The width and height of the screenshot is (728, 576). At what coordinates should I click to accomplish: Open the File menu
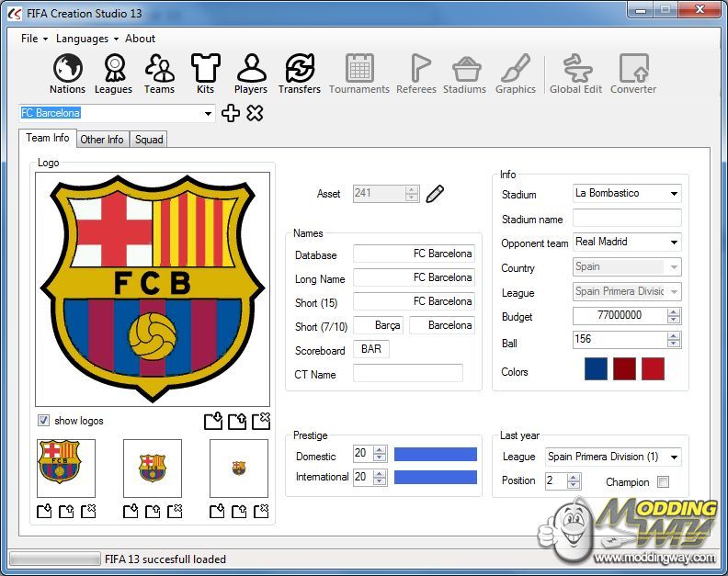29,39
